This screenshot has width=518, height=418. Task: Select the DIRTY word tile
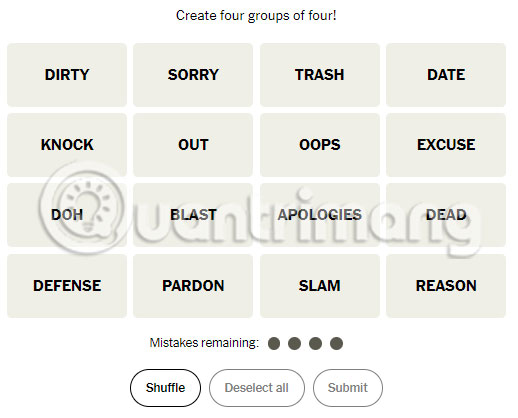(67, 75)
